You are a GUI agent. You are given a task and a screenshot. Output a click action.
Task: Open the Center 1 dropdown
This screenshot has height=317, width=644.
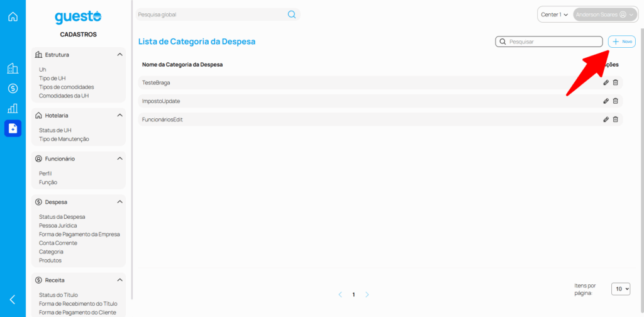[x=554, y=14]
